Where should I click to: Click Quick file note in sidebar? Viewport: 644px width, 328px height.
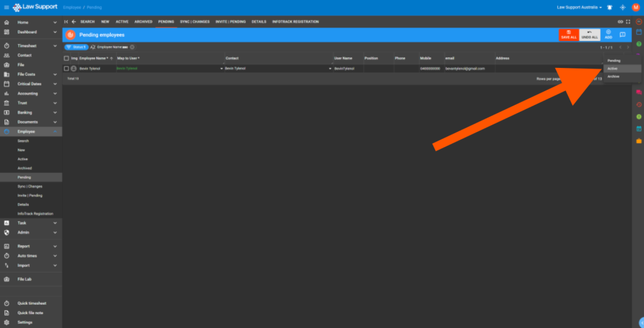(30, 313)
